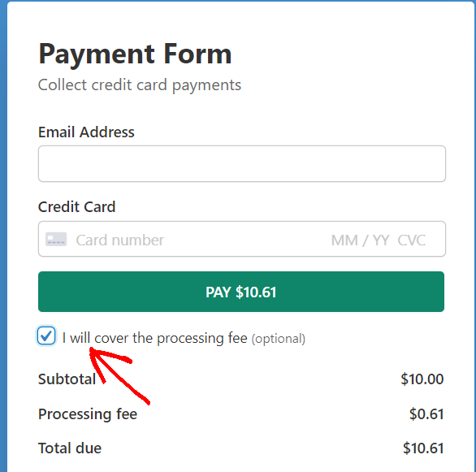This screenshot has height=472, width=476.
Task: Select the CVC security code field
Action: coord(411,240)
